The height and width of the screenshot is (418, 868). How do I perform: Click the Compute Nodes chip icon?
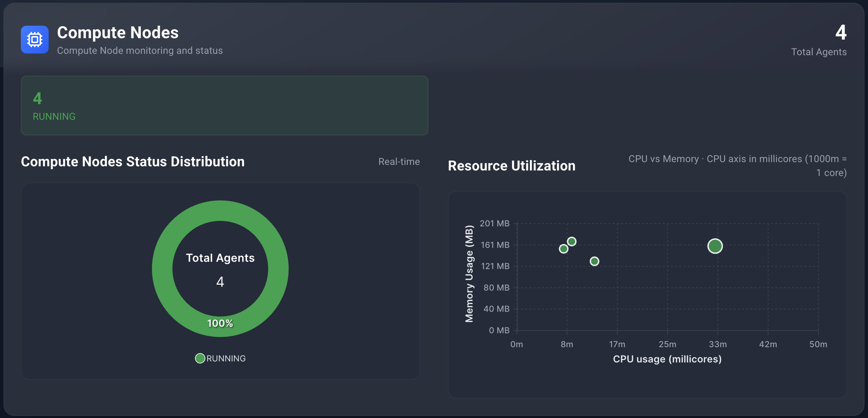coord(35,40)
